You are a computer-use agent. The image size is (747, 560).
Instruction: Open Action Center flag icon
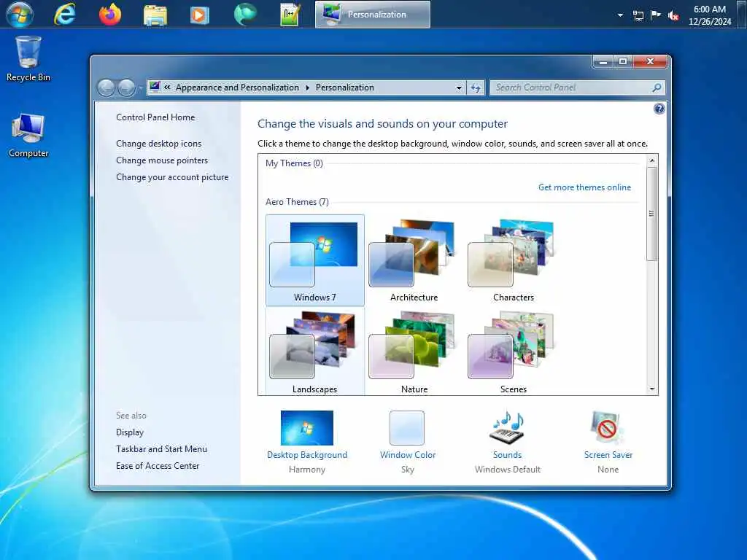pyautogui.click(x=656, y=15)
